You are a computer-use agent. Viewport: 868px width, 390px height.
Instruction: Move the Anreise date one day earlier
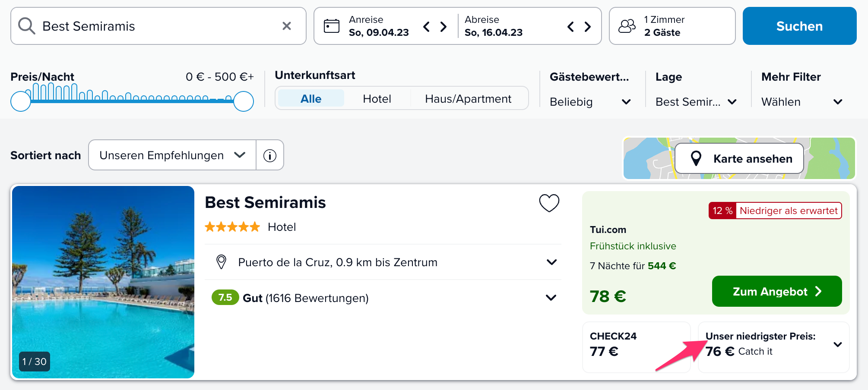tap(427, 26)
